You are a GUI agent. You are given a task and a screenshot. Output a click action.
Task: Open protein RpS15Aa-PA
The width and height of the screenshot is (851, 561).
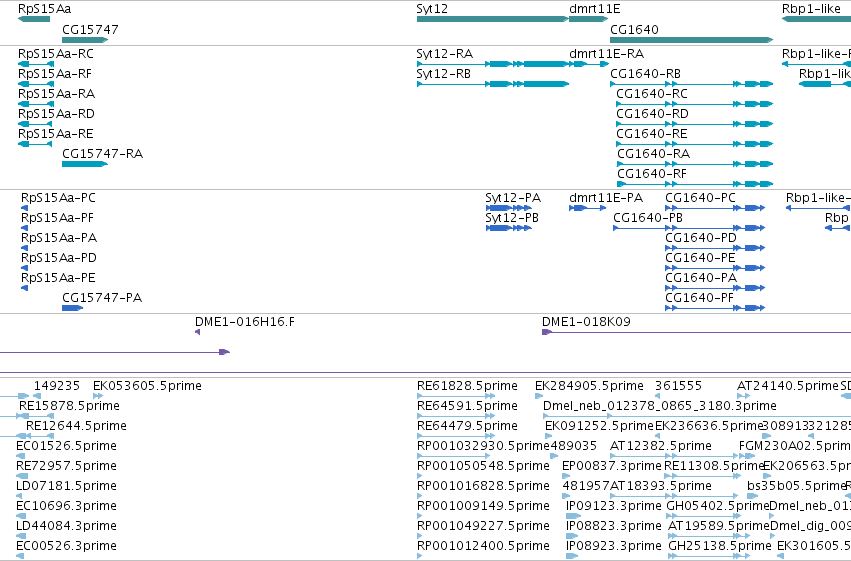(24, 248)
